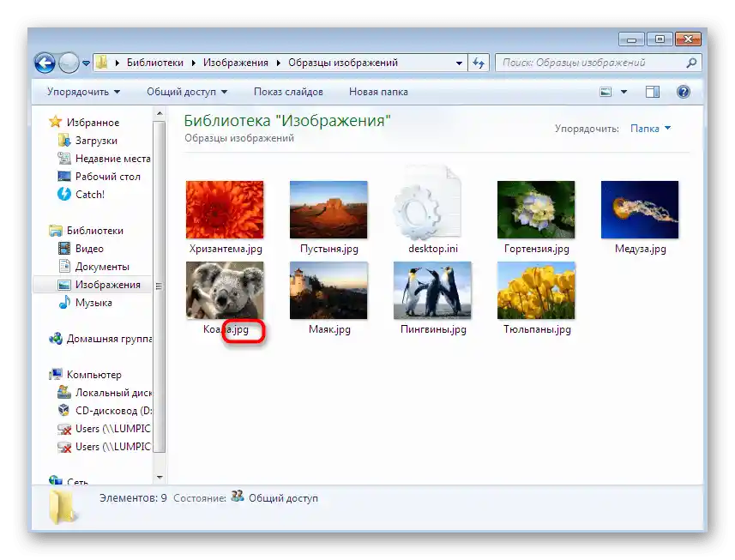
Task: Select the Хризантема.jpg thumbnail
Action: 225,210
